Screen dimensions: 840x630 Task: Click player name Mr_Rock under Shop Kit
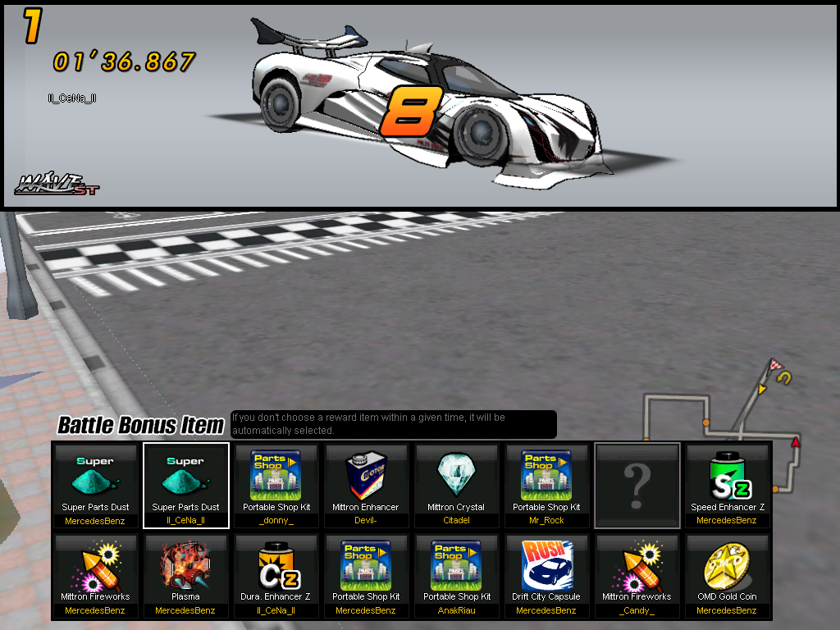tap(546, 520)
